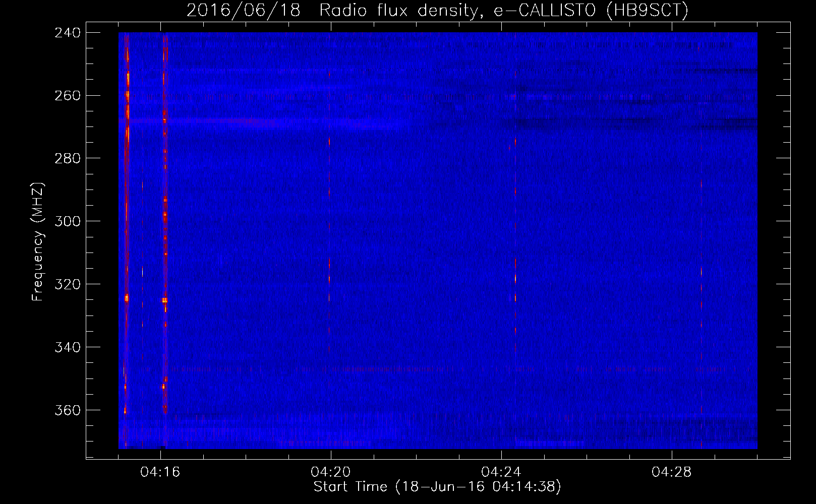Viewport: 816px width, 504px height.
Task: Click the plot title '2016/06/18 Radio flux density'
Action: point(437,10)
